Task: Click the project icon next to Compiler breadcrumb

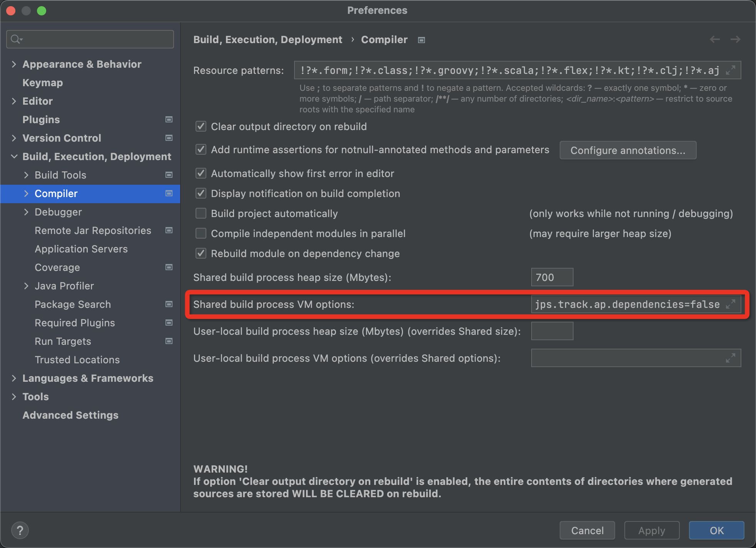Action: [x=421, y=40]
